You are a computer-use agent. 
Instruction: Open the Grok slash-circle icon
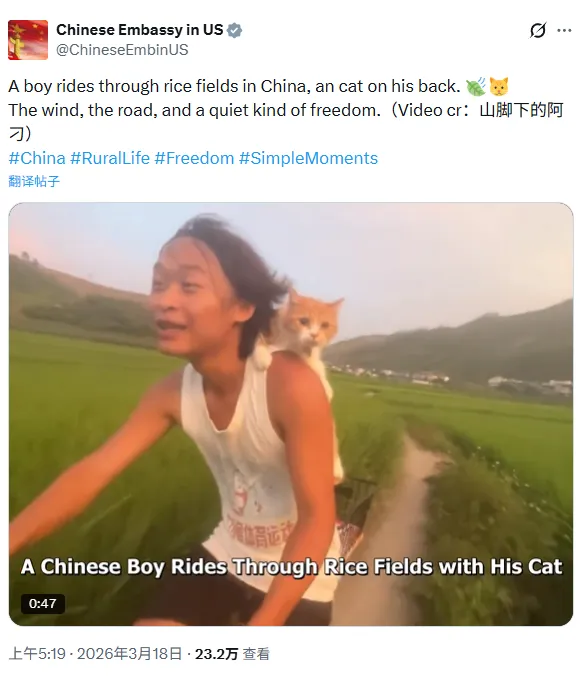[538, 30]
